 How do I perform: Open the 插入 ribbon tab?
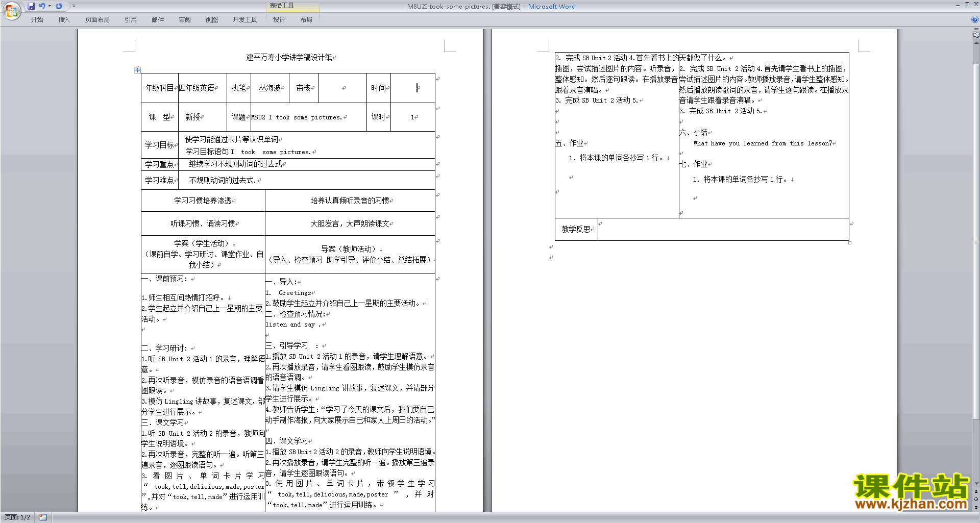tap(64, 19)
